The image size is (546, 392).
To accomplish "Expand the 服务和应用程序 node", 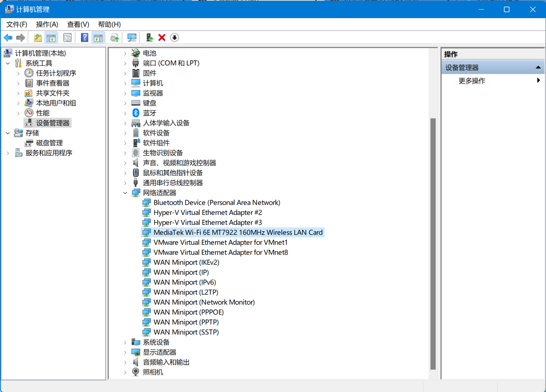I will pyautogui.click(x=8, y=153).
